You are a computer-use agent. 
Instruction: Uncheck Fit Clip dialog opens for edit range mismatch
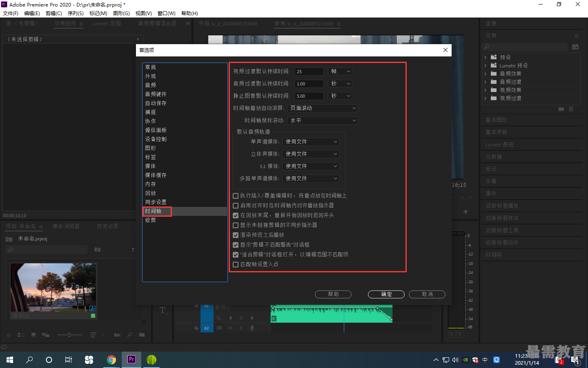coord(236,255)
